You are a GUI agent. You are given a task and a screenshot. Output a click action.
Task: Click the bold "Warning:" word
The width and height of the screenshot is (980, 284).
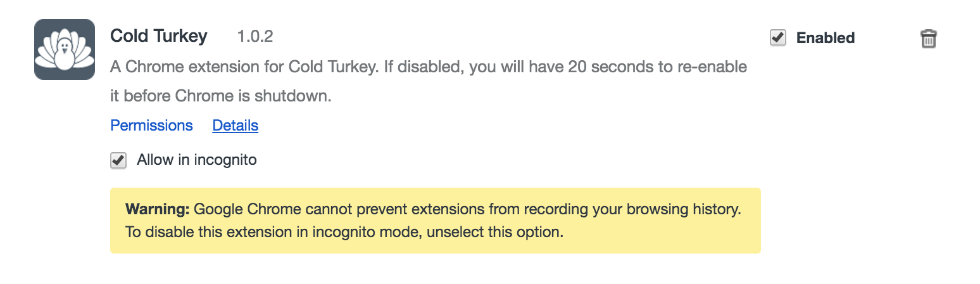tap(157, 209)
